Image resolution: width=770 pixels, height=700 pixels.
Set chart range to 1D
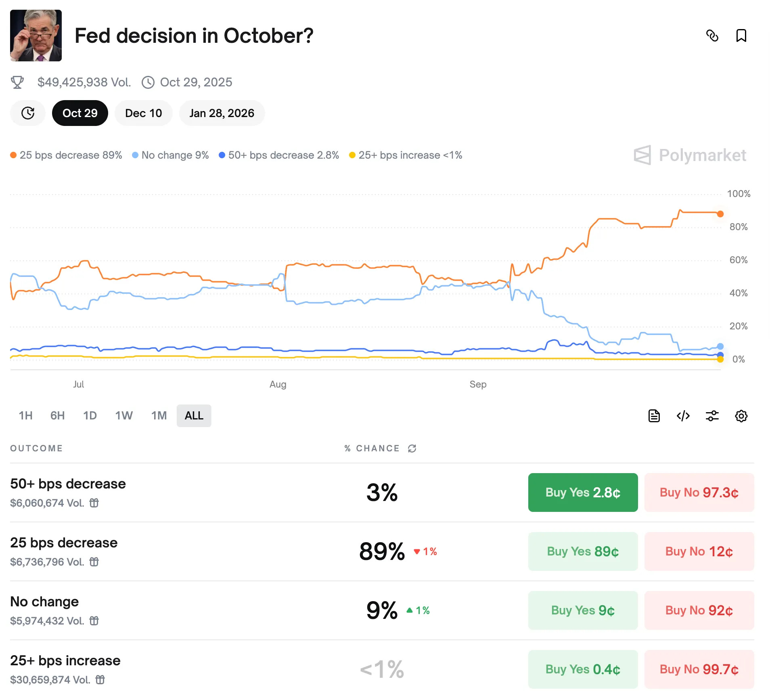(x=90, y=416)
